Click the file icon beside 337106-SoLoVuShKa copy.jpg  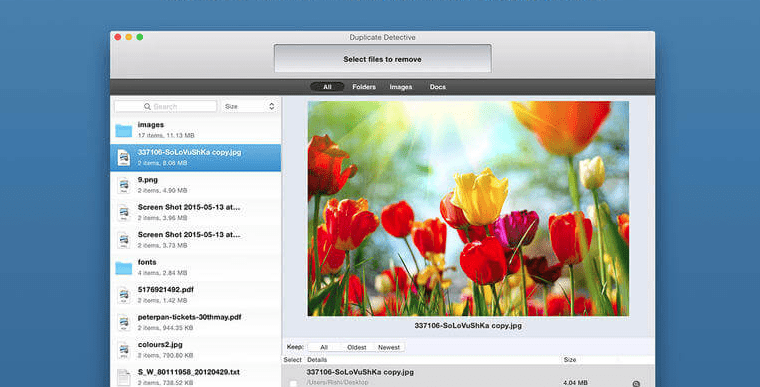[124, 158]
